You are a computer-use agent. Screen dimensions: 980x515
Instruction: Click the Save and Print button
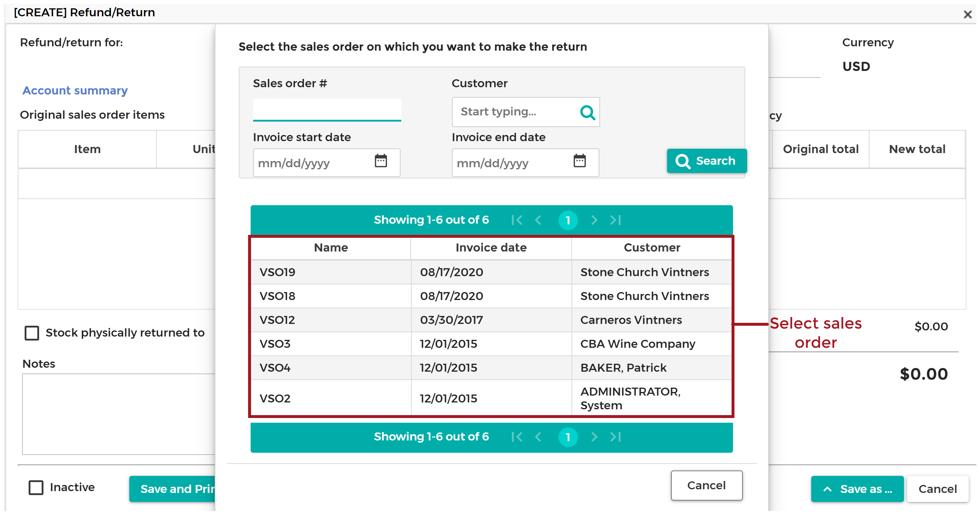pos(172,489)
